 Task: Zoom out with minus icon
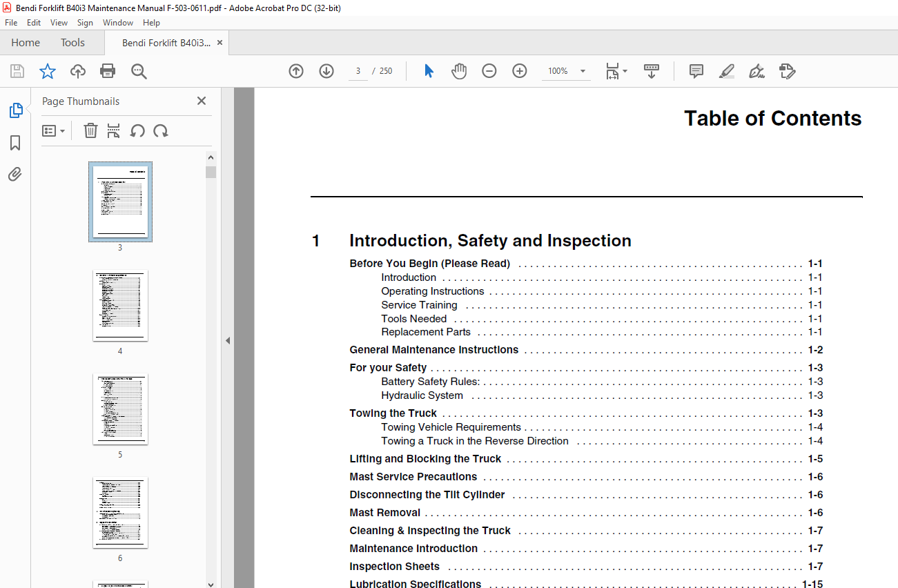click(489, 71)
